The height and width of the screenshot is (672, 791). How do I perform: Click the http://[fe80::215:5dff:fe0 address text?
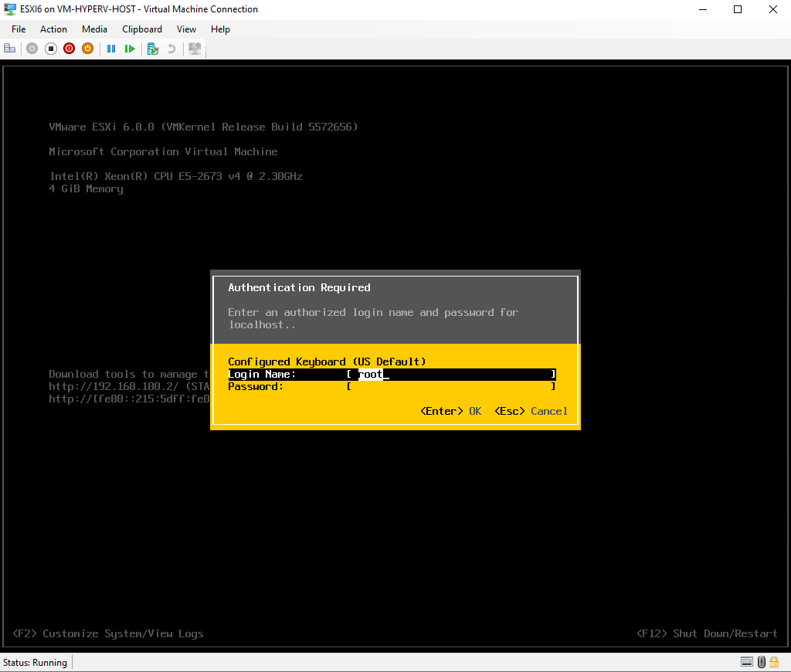point(129,399)
